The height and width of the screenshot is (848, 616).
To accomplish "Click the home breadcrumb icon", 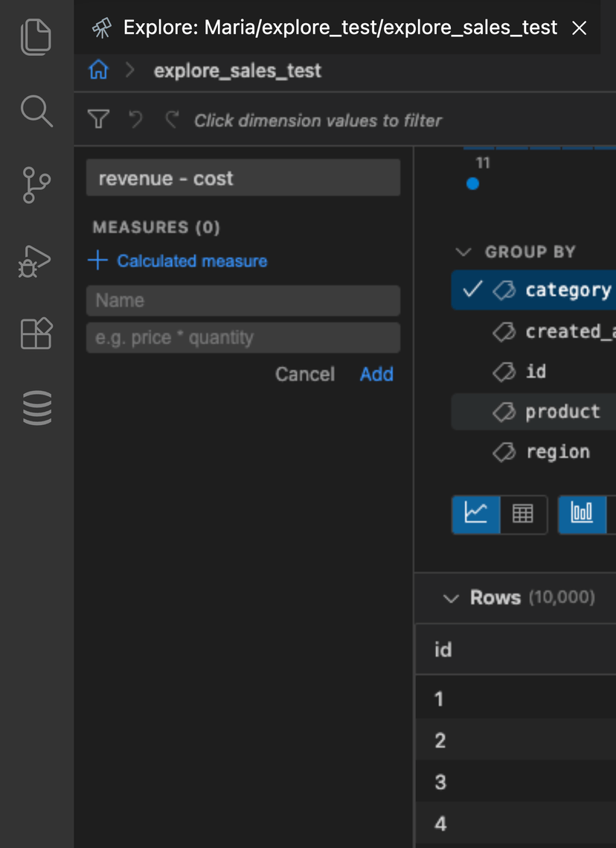I will click(x=98, y=69).
